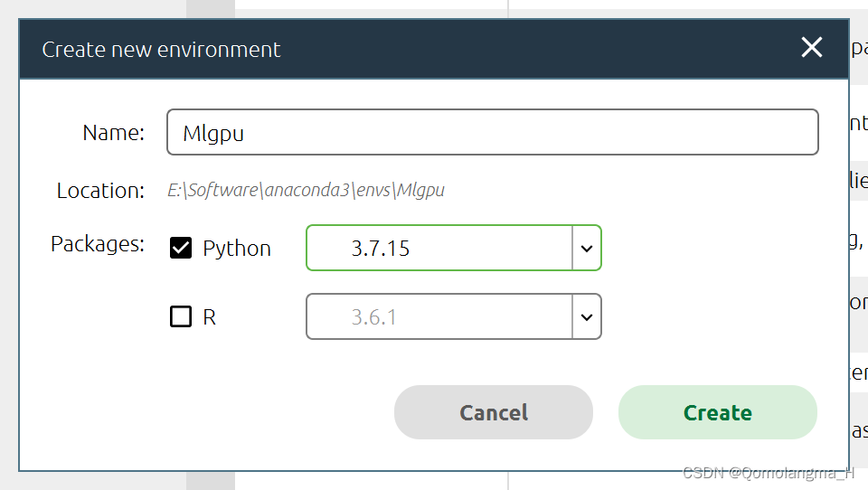Click the Packages label
Image resolution: width=868 pixels, height=490 pixels.
click(x=98, y=244)
